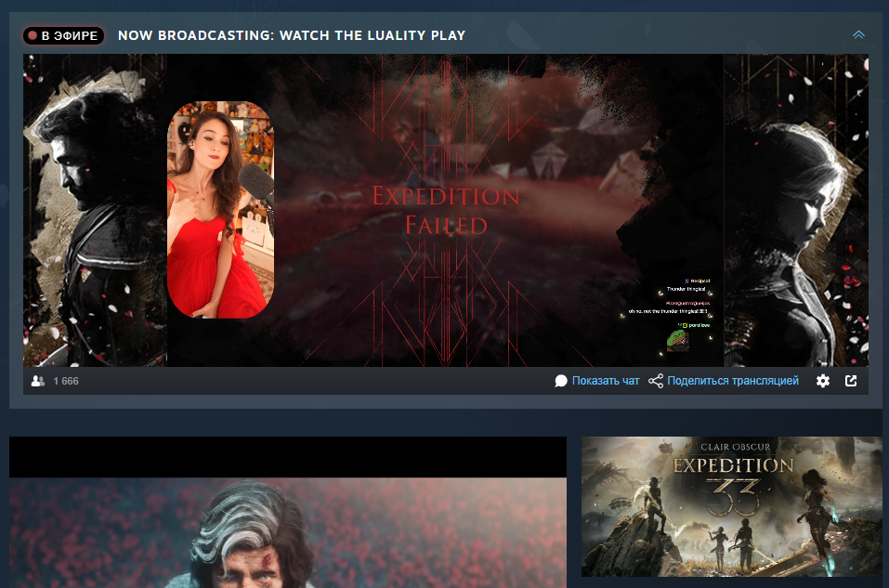889x588 pixels.
Task: Click the chat speech bubble icon
Action: pos(561,381)
